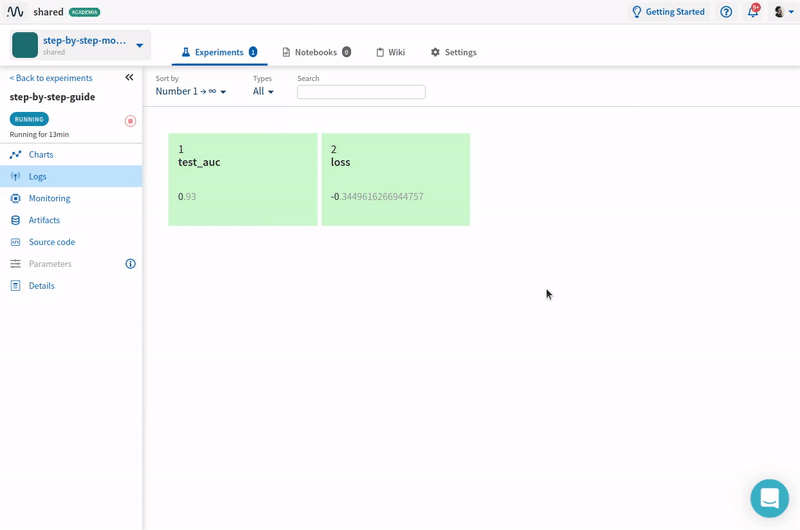Collapse the sidebar with double chevron icon

(x=130, y=78)
